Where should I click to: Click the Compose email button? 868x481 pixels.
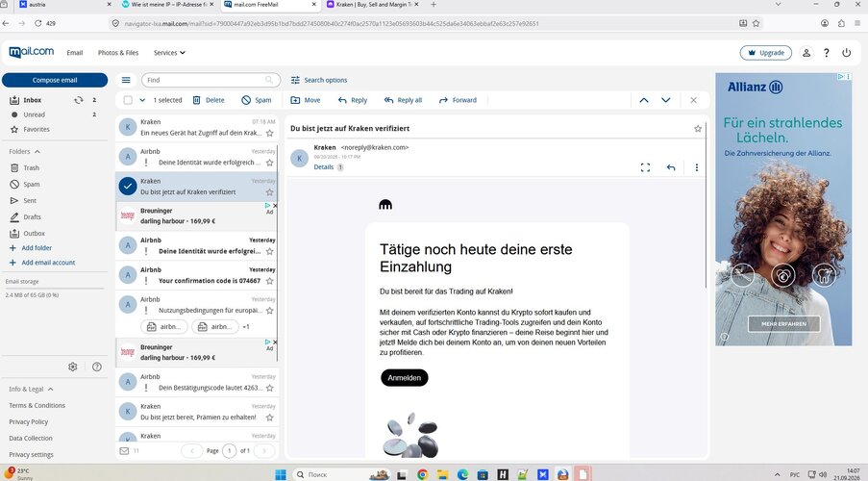55,80
